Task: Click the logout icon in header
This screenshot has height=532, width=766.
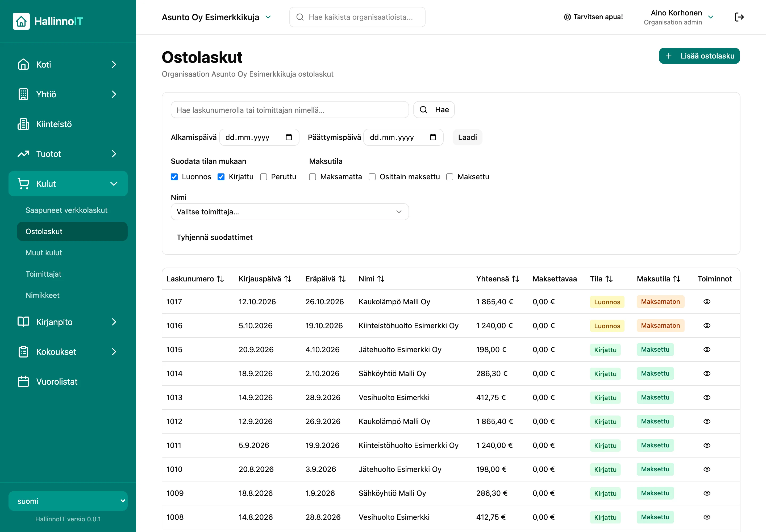Action: click(x=739, y=17)
